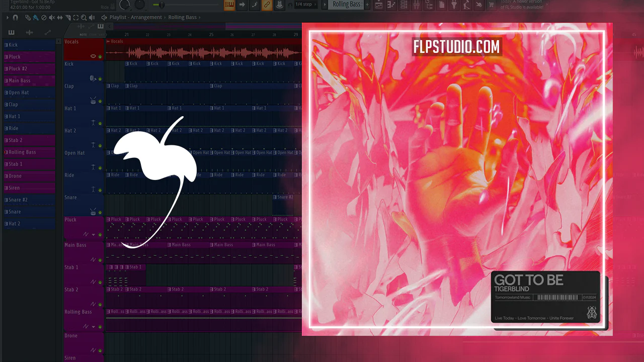
Task: Select the Pluck #2 pattern in picker
Action: [29, 69]
